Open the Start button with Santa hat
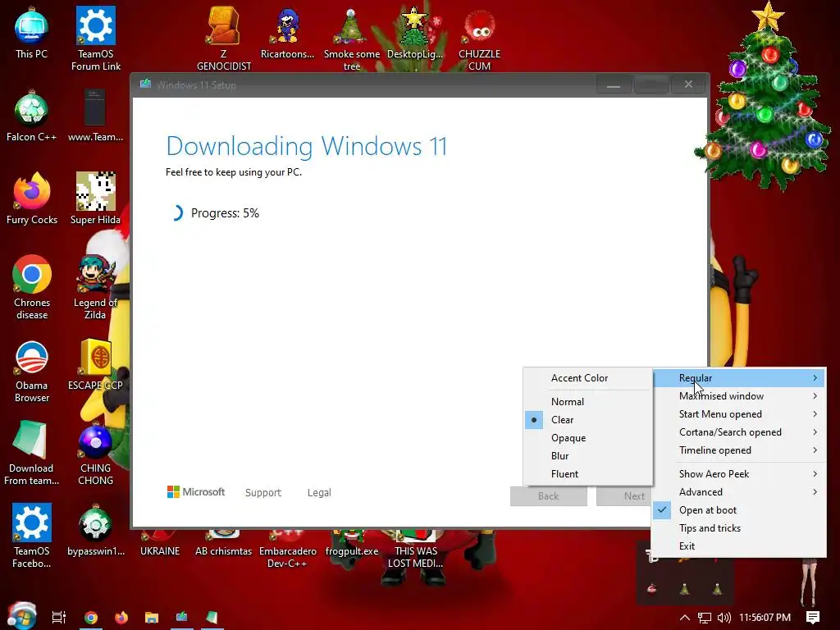 point(21,615)
